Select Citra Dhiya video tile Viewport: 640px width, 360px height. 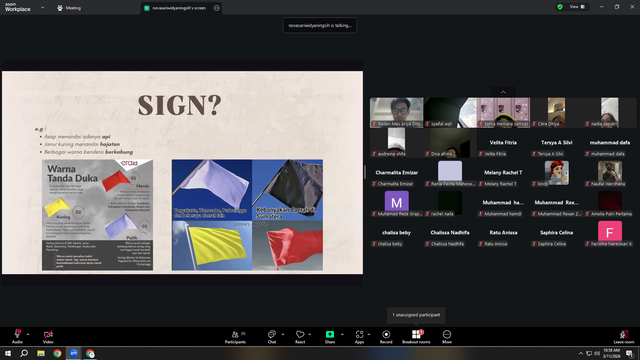557,112
